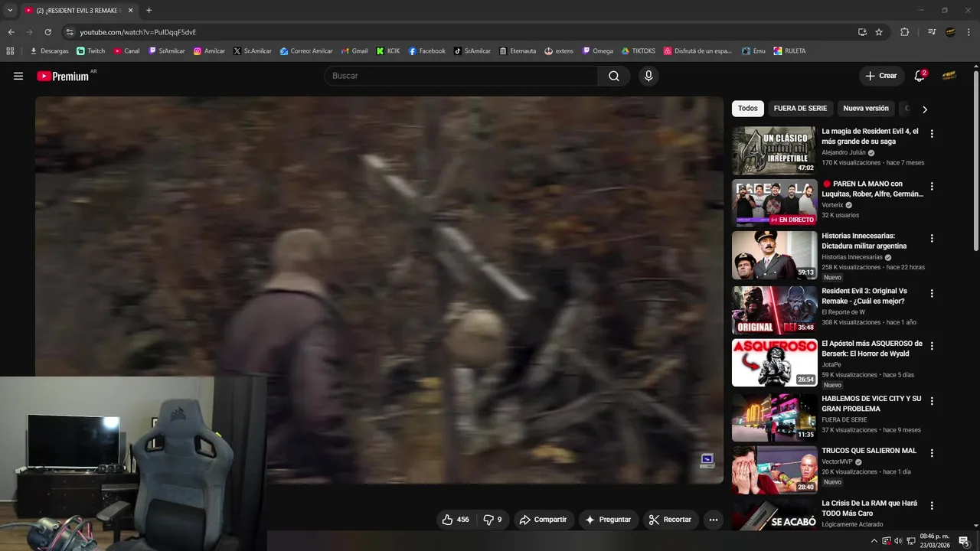Open Compartir share dialog

pos(543,520)
